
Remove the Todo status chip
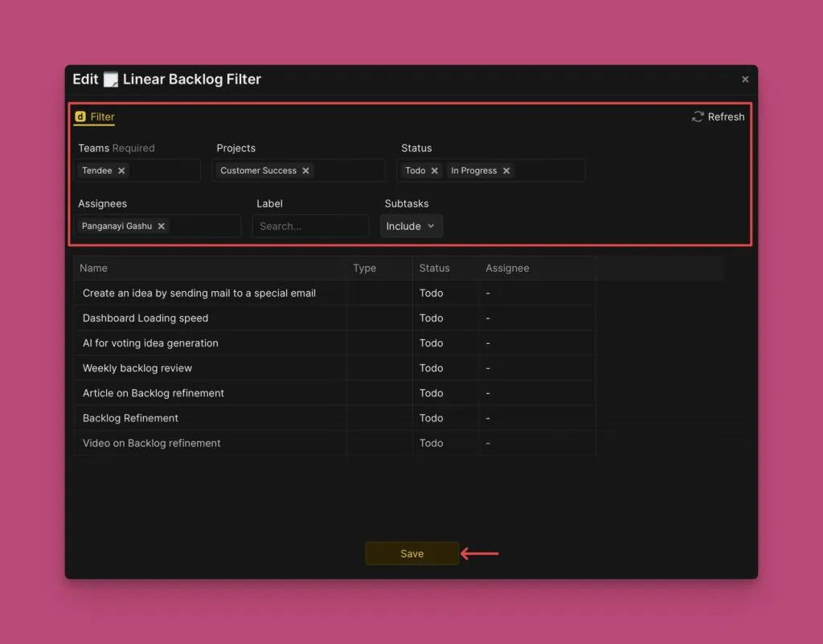click(434, 170)
